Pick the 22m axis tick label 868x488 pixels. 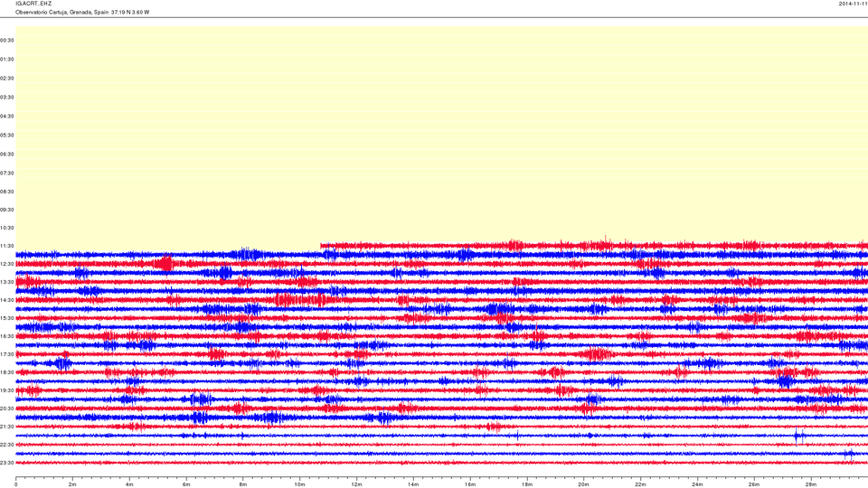pyautogui.click(x=640, y=484)
